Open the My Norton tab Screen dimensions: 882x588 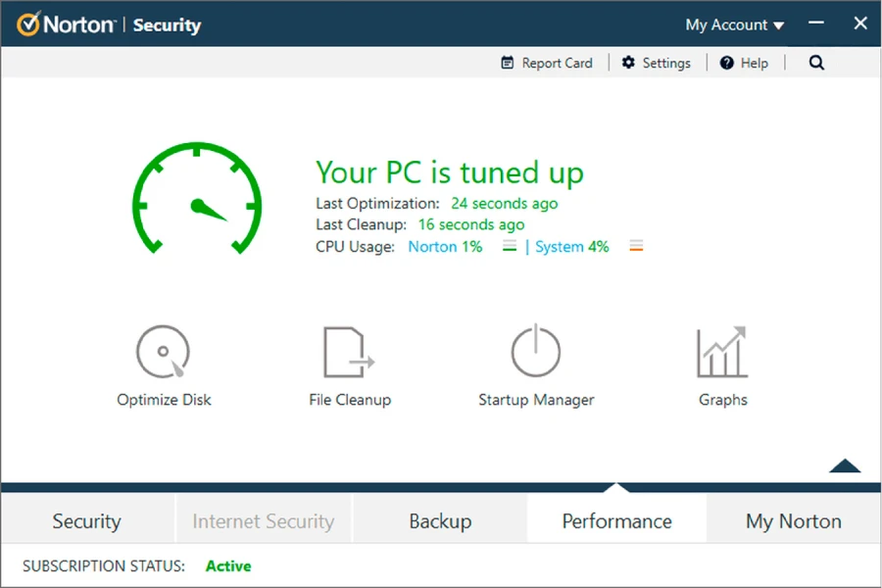pos(794,520)
